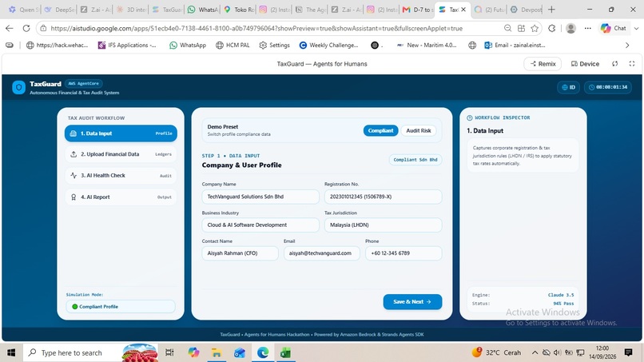Open the IFS Applications bookmark
The height and width of the screenshot is (362, 644).
tap(127, 46)
